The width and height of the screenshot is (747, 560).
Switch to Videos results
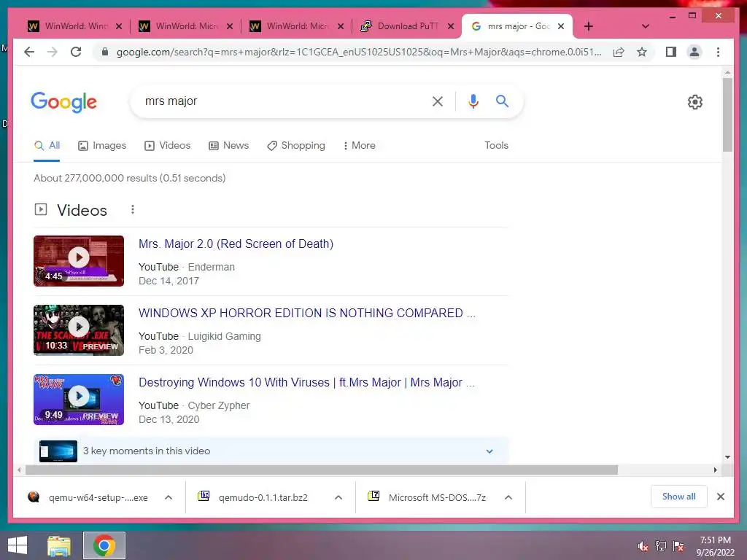click(x=167, y=146)
